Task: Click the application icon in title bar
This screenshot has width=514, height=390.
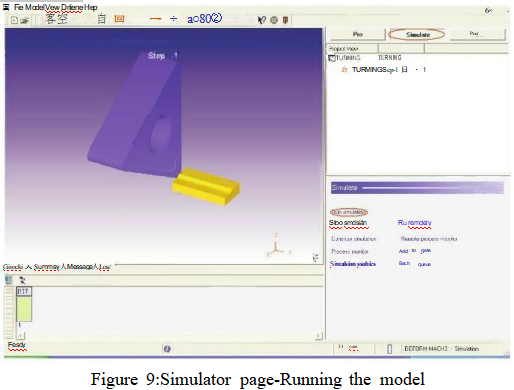Action: click(6, 7)
